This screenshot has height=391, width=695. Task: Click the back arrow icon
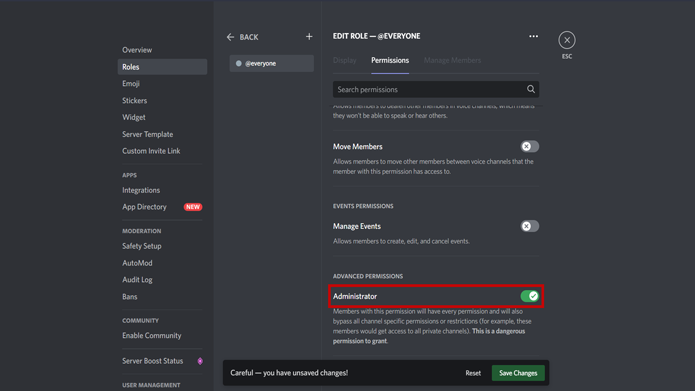(230, 37)
